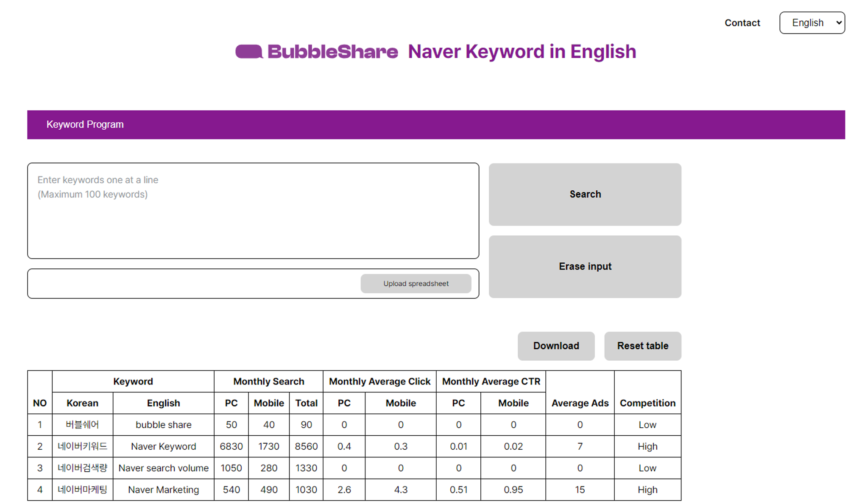Click the 15 average ads value

coord(580,490)
